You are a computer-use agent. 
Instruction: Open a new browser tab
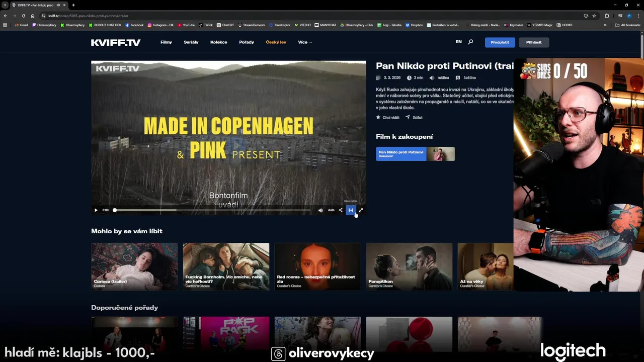coord(73,5)
